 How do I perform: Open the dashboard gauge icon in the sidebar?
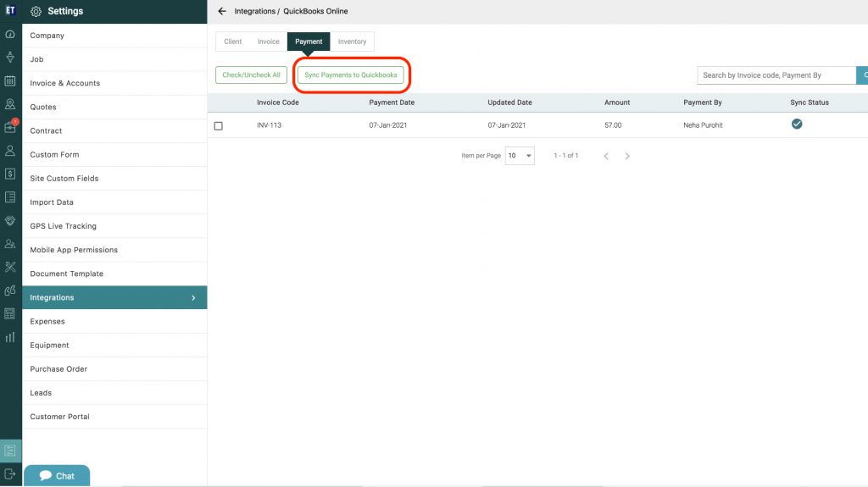pos(10,35)
